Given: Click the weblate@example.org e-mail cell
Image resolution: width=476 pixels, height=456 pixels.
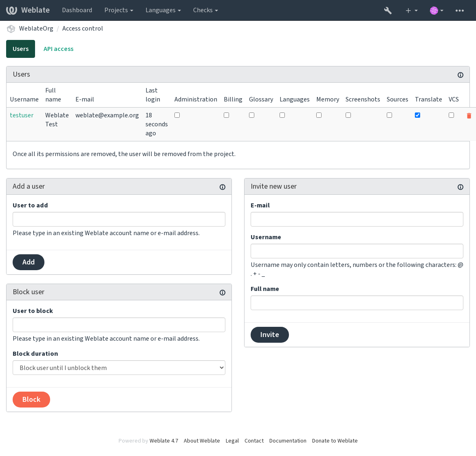Looking at the screenshot, I should [x=107, y=115].
